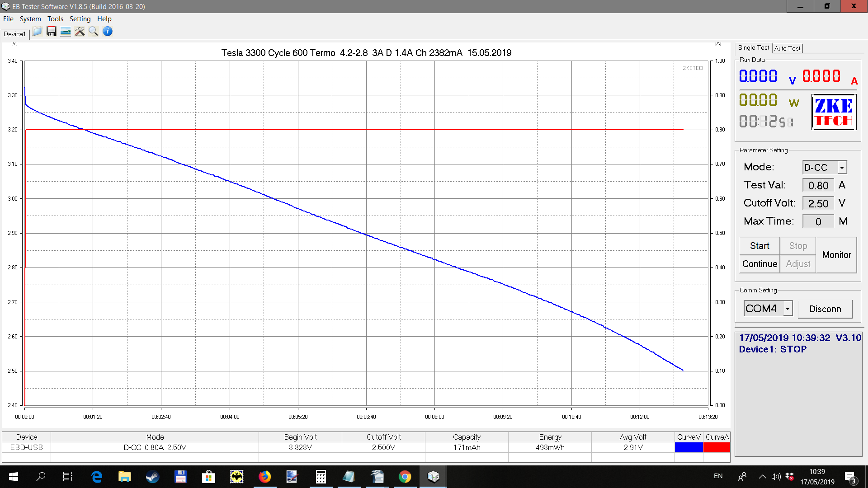Open settings via hammer and wrench icon

pyautogui.click(x=80, y=32)
